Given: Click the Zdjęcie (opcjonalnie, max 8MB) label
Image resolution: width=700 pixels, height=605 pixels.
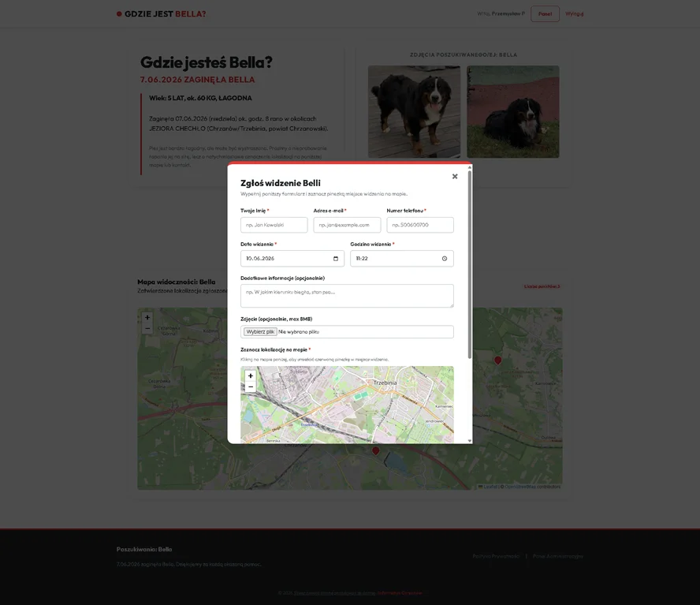Looking at the screenshot, I should (x=277, y=319).
